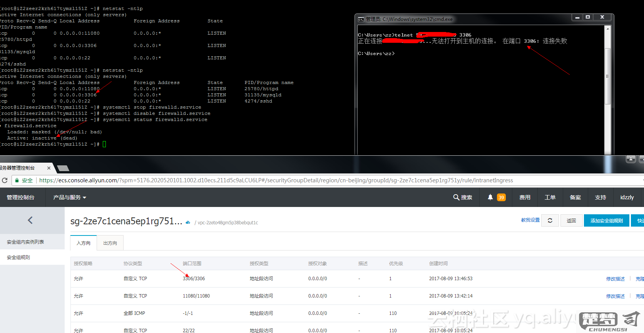Open 费用 menu
The image size is (644, 333).
point(525,197)
